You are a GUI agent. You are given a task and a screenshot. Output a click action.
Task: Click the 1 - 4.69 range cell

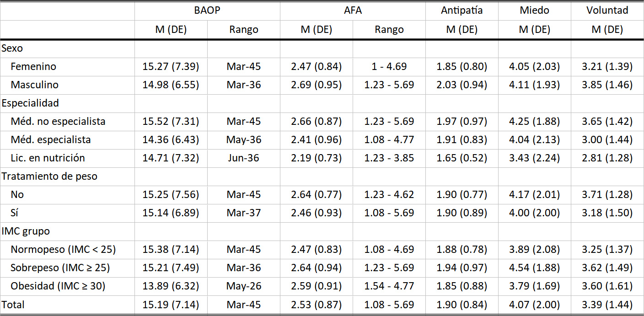pos(389,66)
